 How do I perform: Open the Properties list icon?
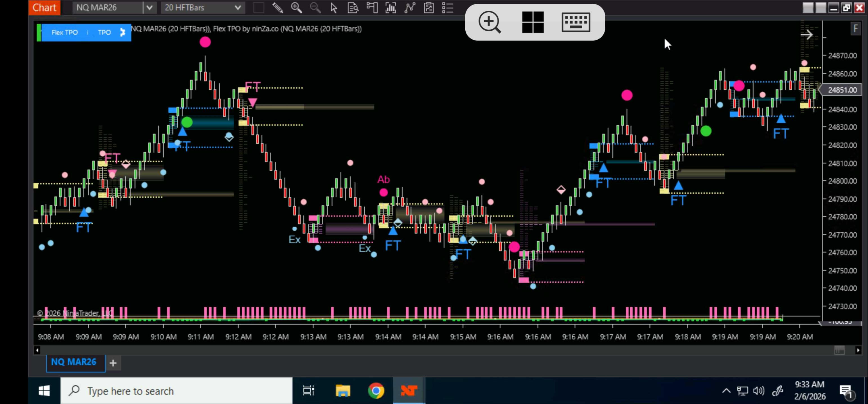447,7
